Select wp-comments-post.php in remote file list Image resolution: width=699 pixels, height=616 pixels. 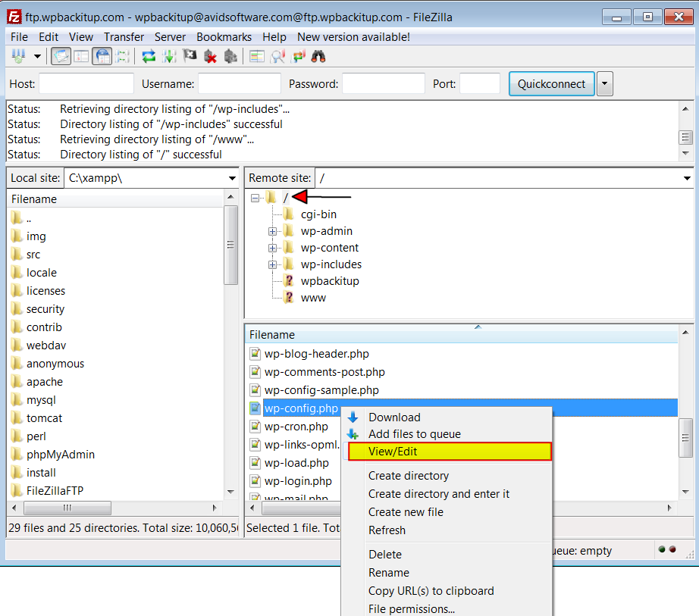tap(324, 372)
